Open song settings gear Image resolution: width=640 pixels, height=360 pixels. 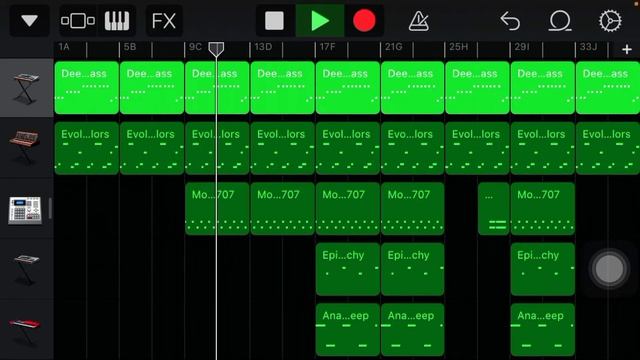pyautogui.click(x=610, y=20)
